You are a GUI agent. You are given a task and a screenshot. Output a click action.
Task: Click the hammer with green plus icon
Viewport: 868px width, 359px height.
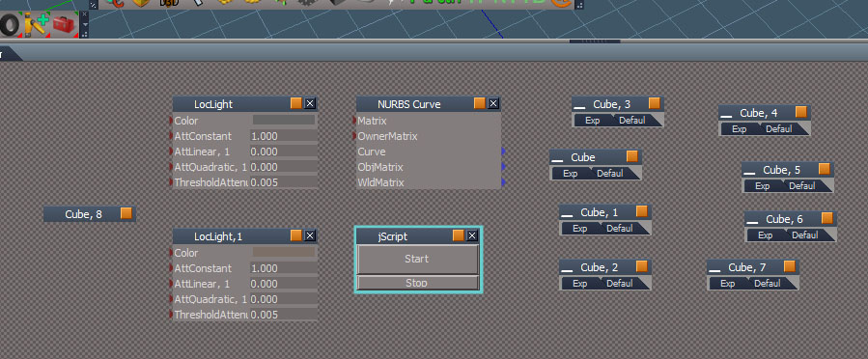pyautogui.click(x=37, y=25)
